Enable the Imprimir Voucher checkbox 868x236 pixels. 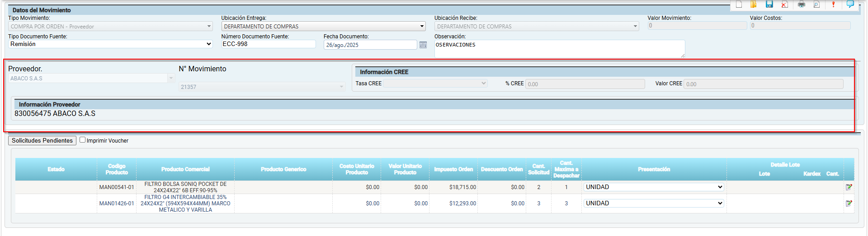[x=82, y=140]
